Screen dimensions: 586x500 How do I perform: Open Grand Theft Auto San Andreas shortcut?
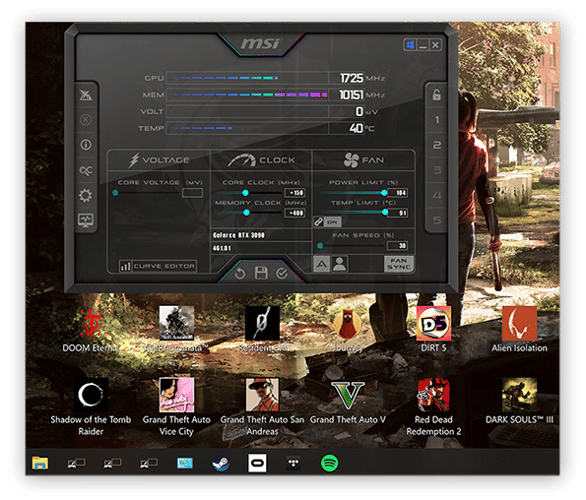(262, 407)
